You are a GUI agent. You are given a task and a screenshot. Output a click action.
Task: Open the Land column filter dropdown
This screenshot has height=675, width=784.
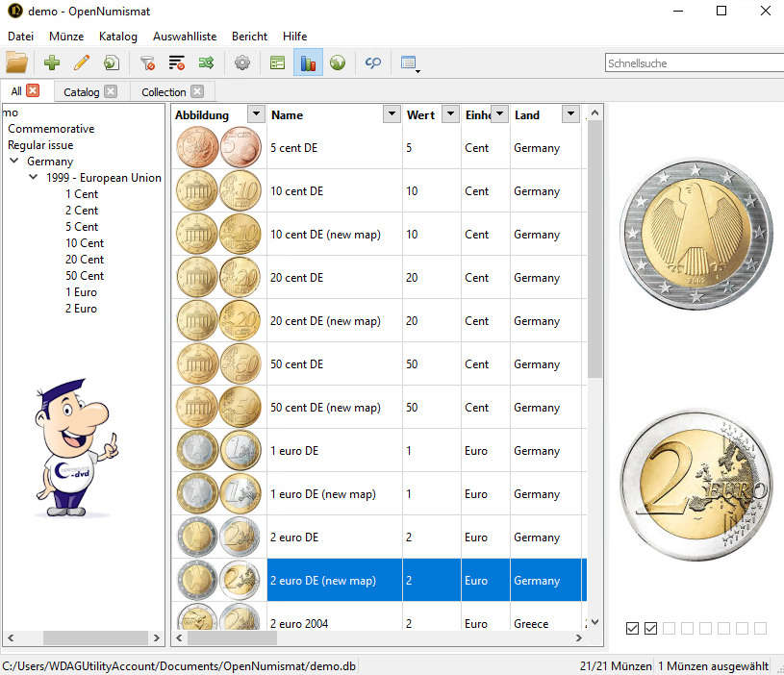click(x=570, y=114)
